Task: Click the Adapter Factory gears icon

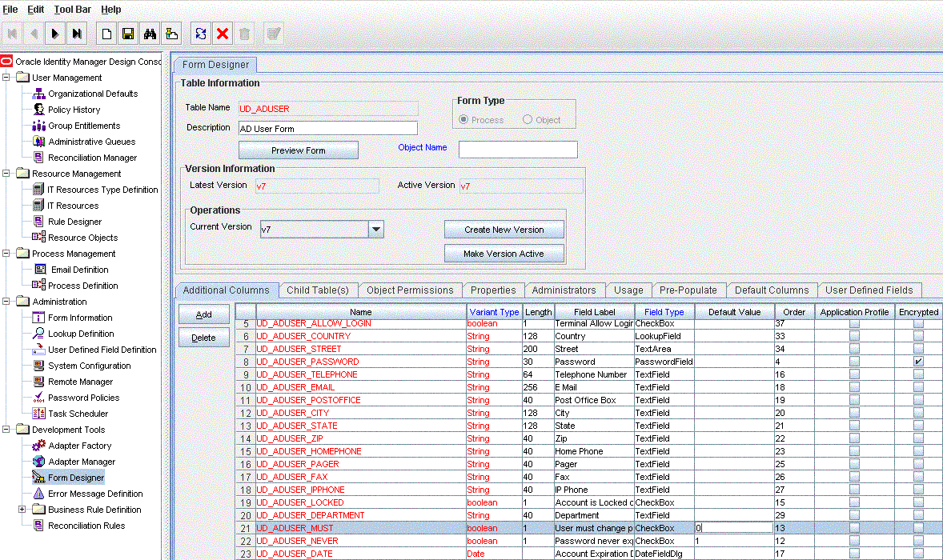Action: pos(38,446)
